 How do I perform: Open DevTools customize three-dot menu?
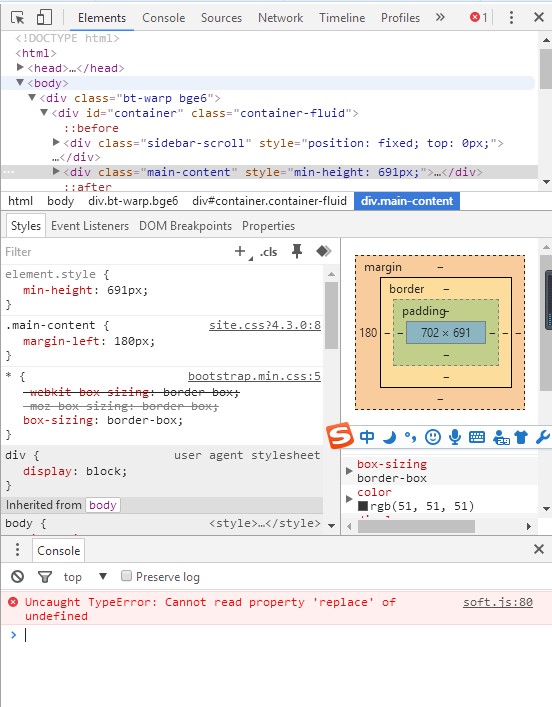(511, 18)
